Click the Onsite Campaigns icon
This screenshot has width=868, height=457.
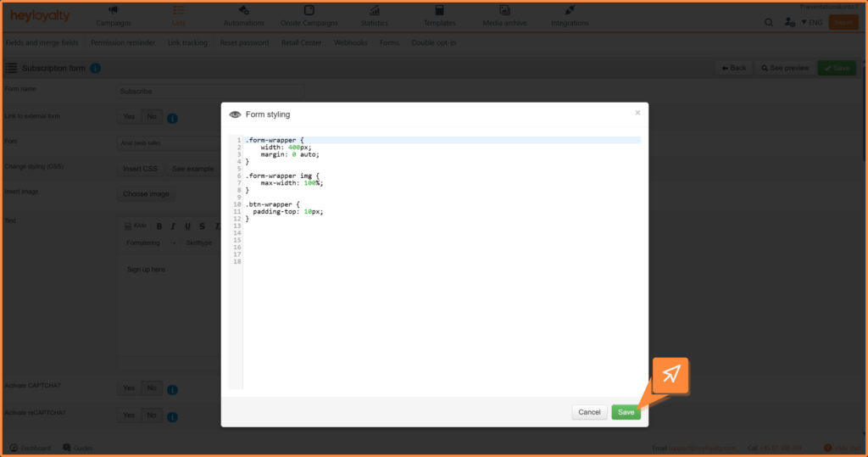[x=309, y=10]
